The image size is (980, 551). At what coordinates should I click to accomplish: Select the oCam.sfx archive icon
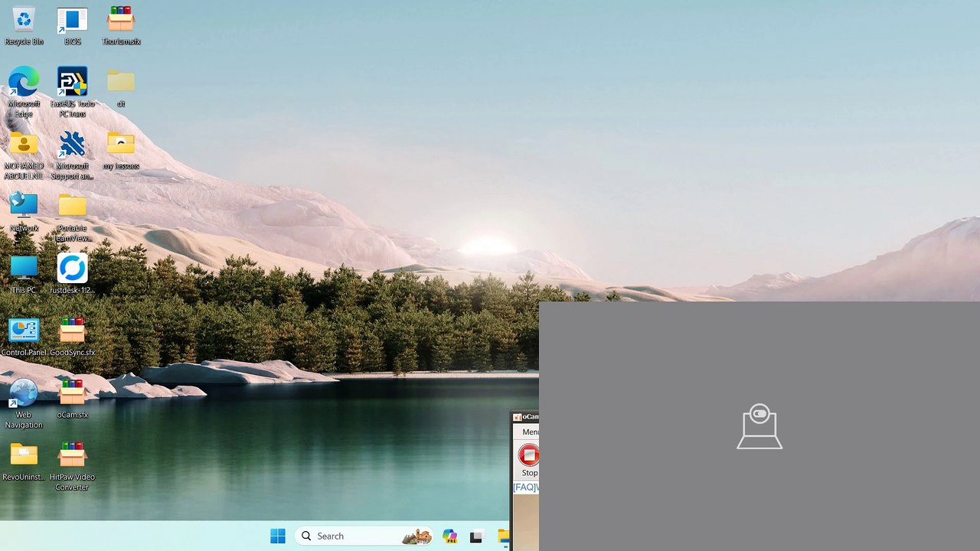[72, 399]
